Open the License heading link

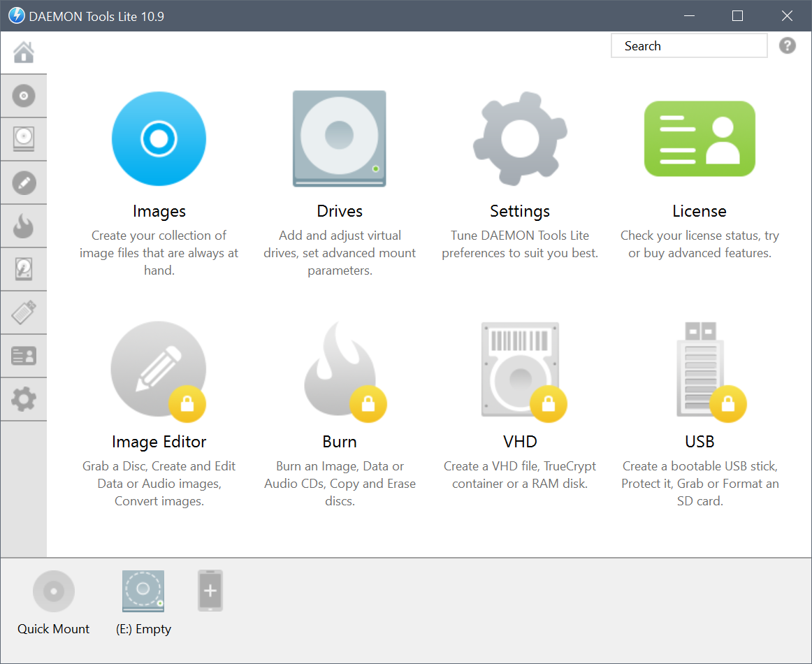[699, 211]
